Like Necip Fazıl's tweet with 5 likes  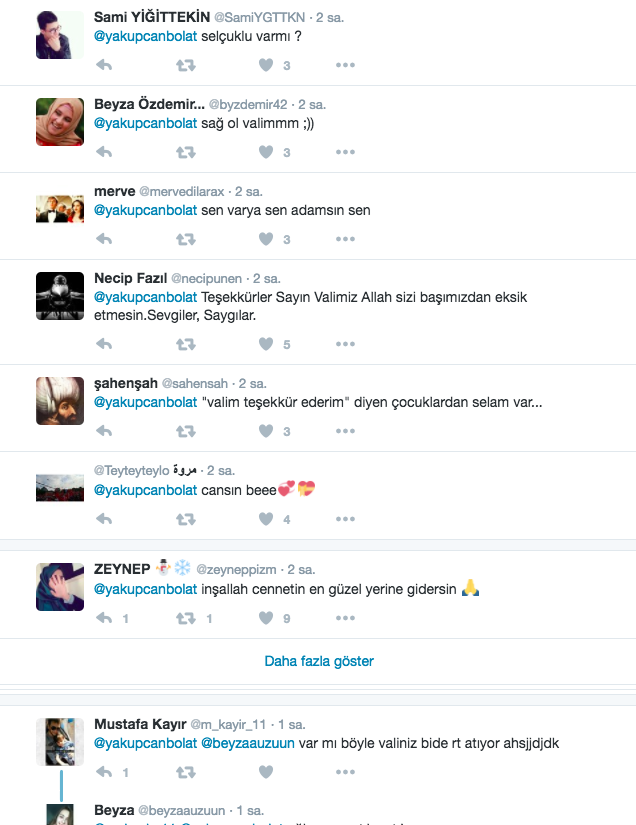(x=266, y=344)
